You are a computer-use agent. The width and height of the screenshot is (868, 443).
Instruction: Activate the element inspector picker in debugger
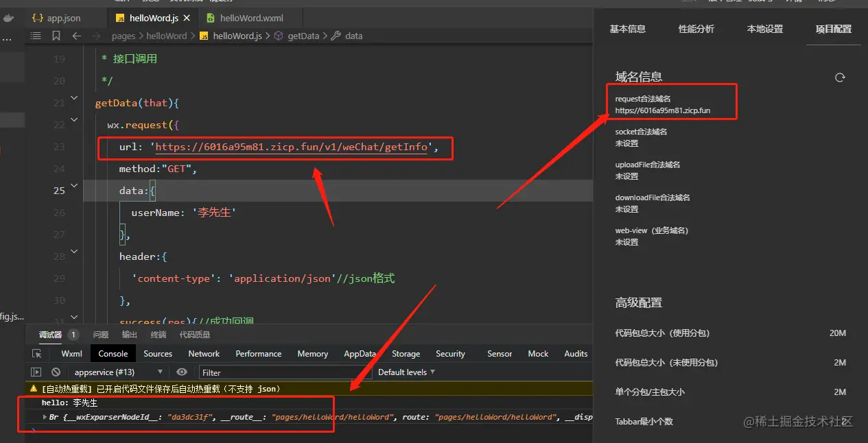(37, 354)
